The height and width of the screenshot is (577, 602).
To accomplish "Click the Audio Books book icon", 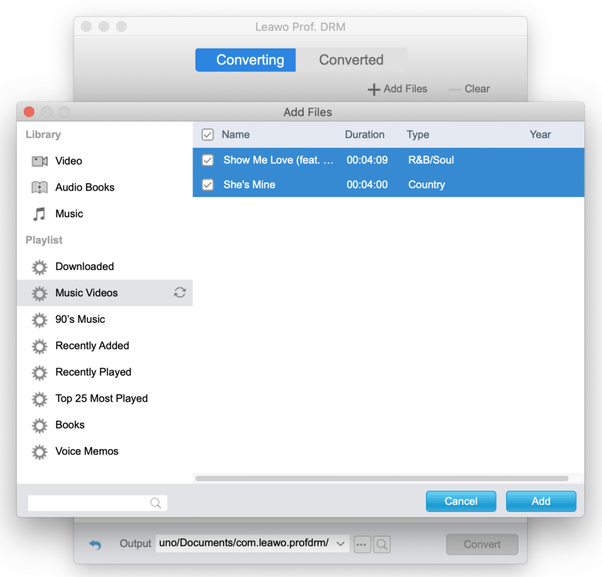I will [x=40, y=187].
